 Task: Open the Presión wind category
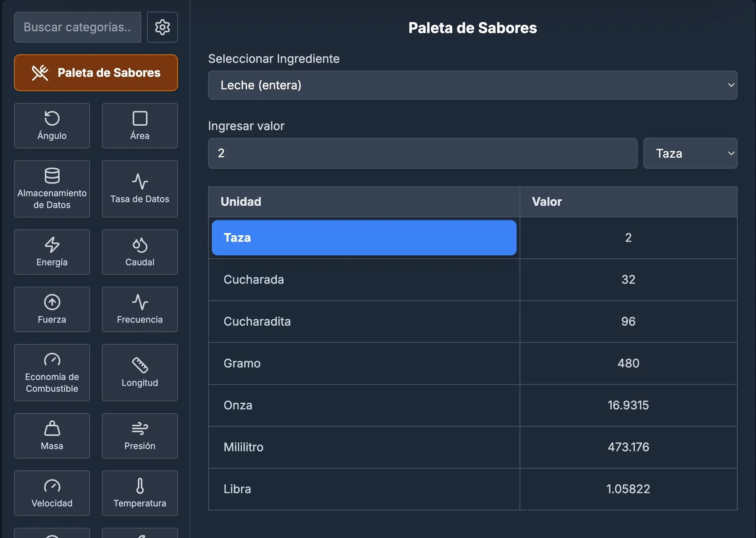pyautogui.click(x=140, y=436)
